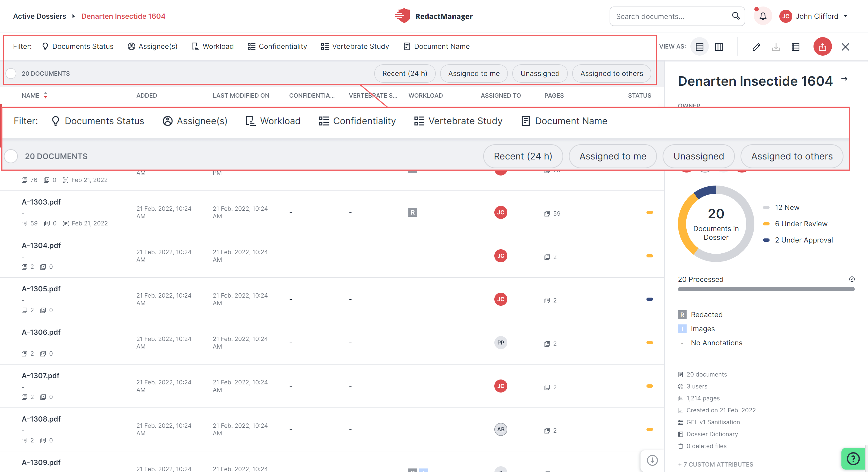This screenshot has height=472, width=868.
Task: Click the AB assignee avatar for A-1308.pdf
Action: tap(501, 429)
